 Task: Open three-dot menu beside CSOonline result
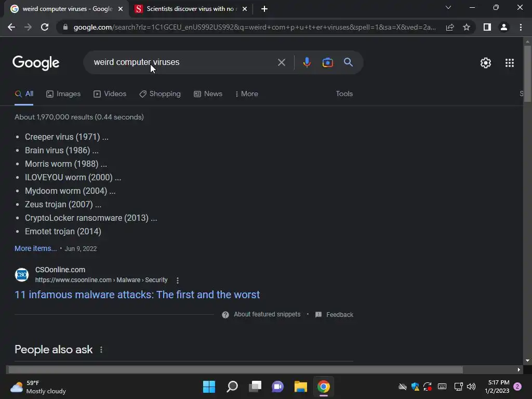(178, 280)
